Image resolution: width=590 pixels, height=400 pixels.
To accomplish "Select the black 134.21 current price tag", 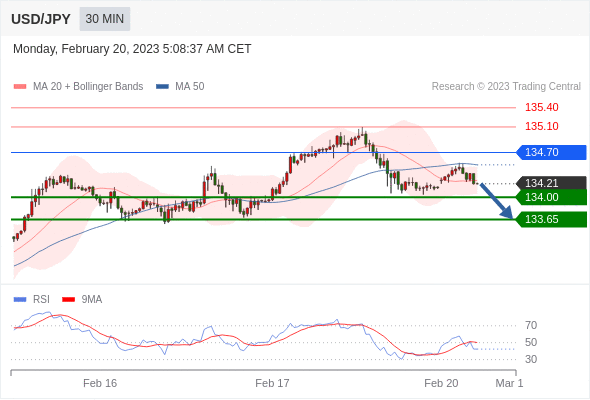I will [x=551, y=183].
